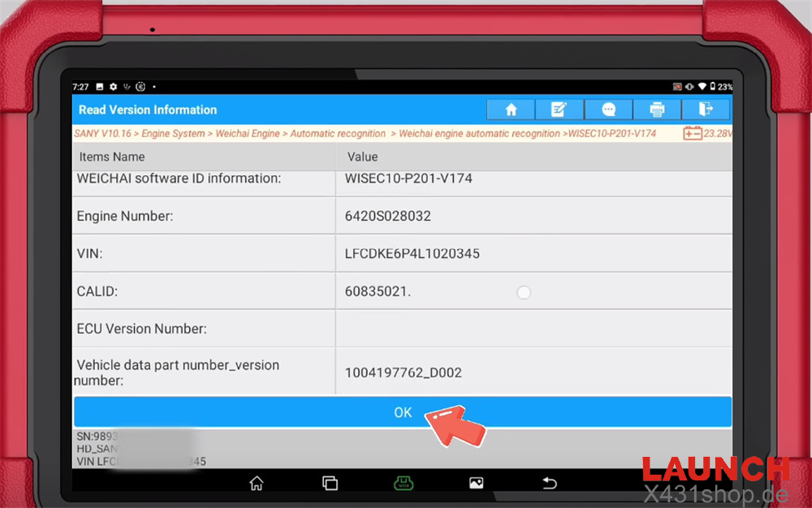This screenshot has height=508, width=812.
Task: Open the screenshot gallery icon in navigation bar
Action: coord(477,483)
